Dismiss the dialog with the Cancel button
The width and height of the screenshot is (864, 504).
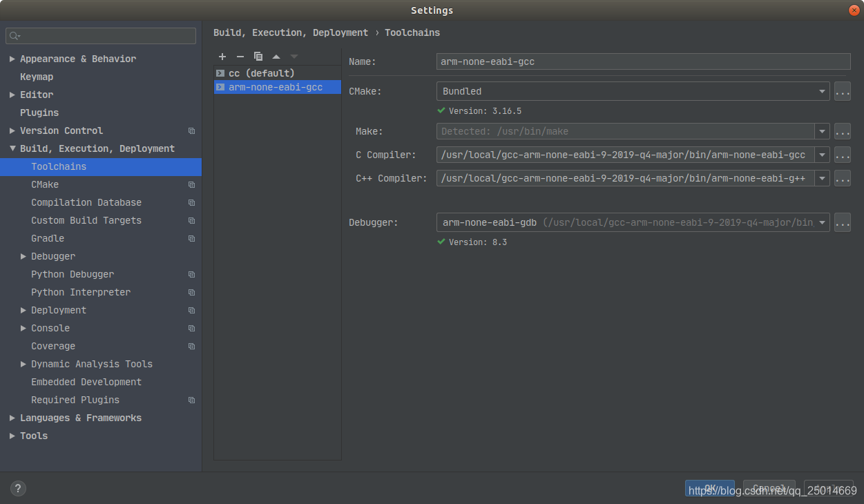pyautogui.click(x=769, y=488)
